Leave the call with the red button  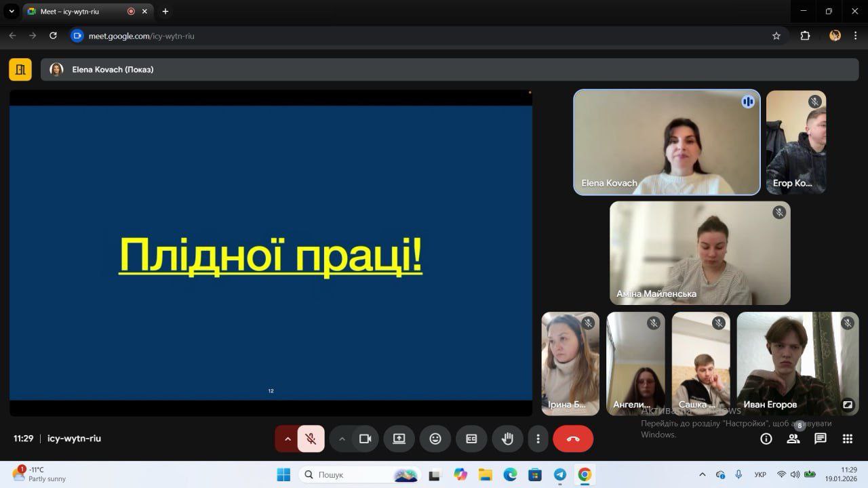573,439
